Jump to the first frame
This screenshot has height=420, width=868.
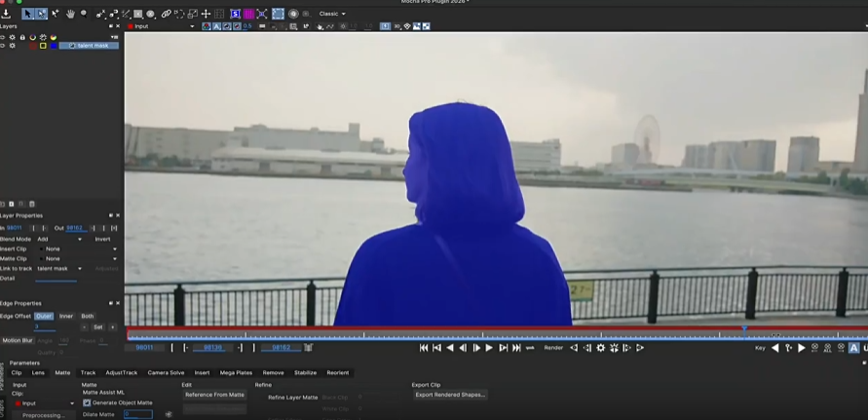[424, 348]
